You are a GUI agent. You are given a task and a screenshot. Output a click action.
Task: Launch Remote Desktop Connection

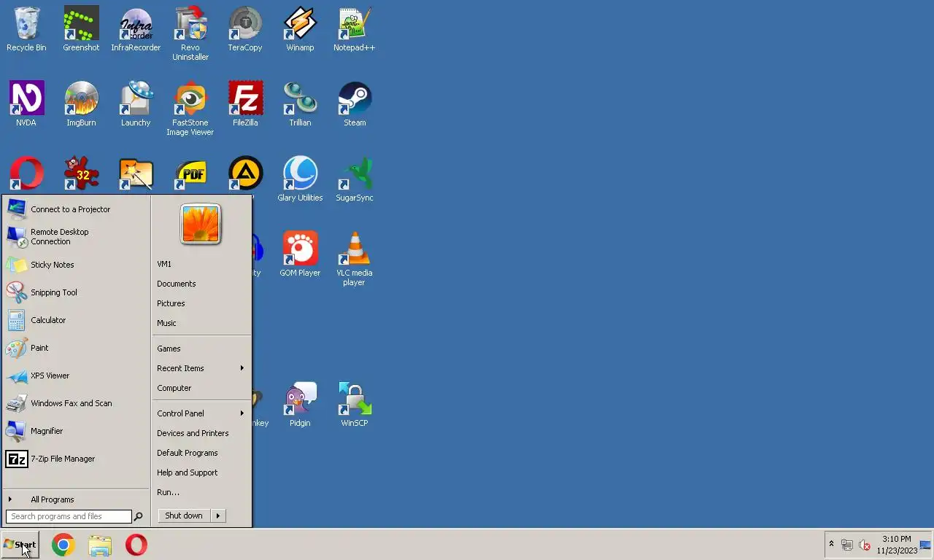click(x=77, y=237)
